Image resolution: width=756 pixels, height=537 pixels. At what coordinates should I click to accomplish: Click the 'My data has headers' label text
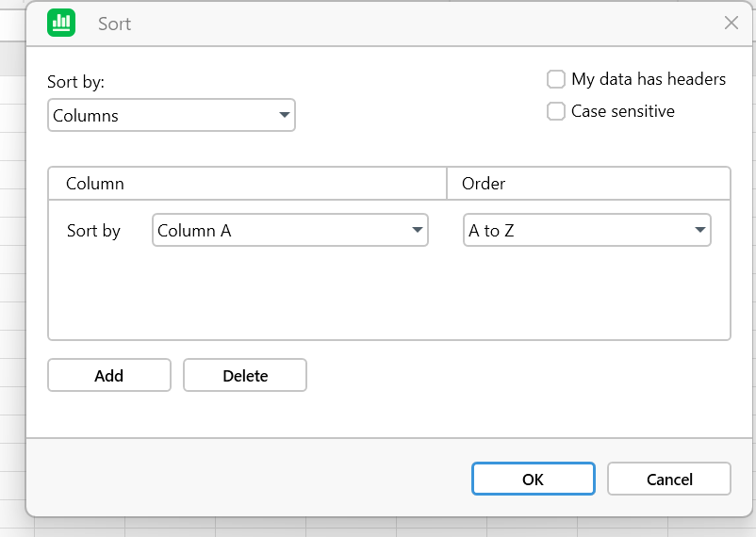coord(648,79)
